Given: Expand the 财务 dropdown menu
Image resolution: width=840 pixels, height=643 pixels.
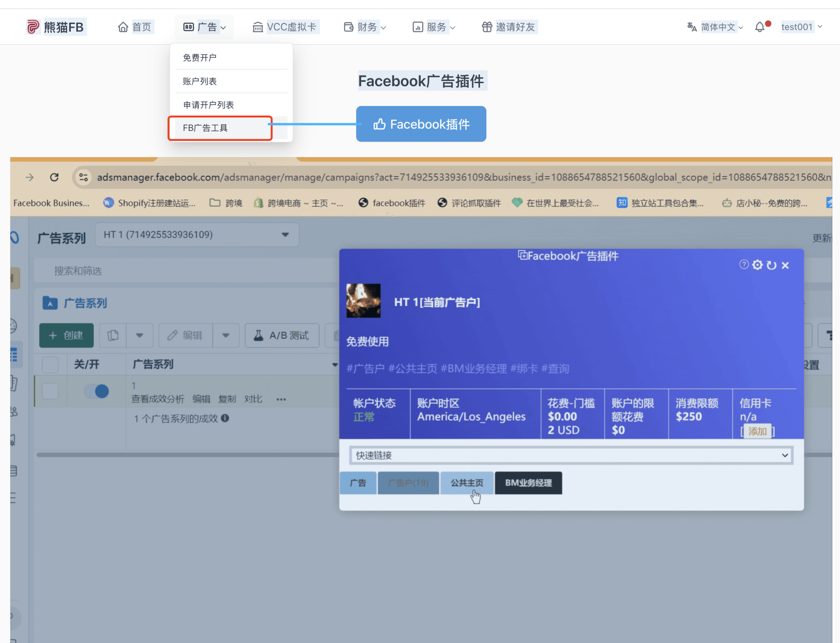Looking at the screenshot, I should pos(365,27).
